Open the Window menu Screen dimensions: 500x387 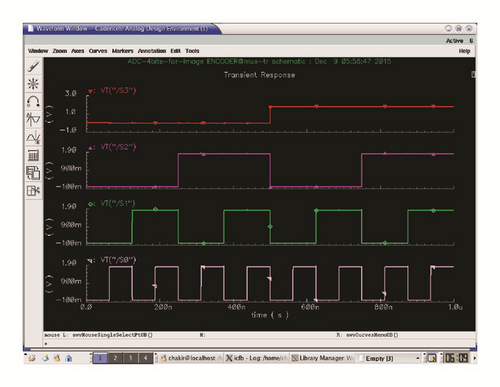click(38, 51)
